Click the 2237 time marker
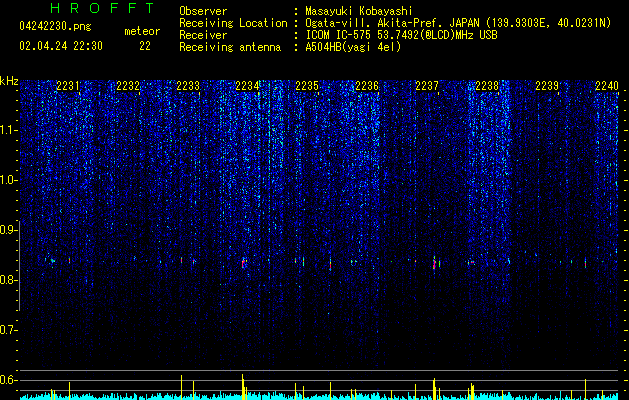 (427, 86)
